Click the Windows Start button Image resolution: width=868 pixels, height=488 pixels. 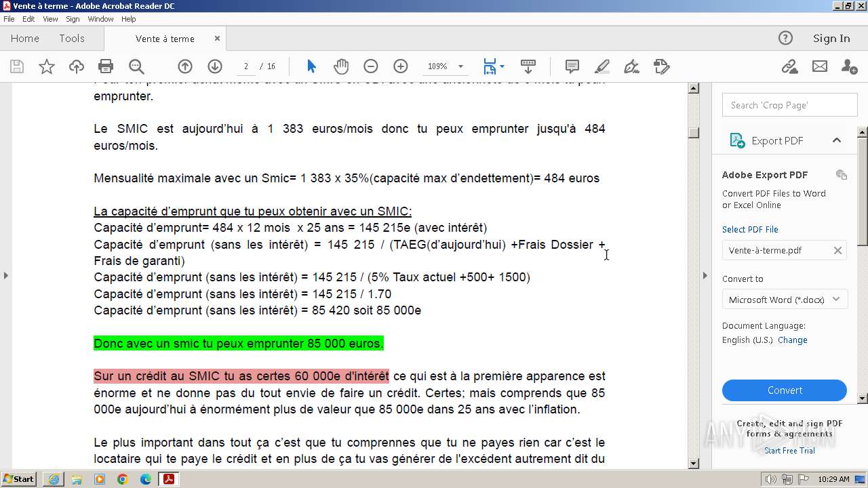[18, 479]
